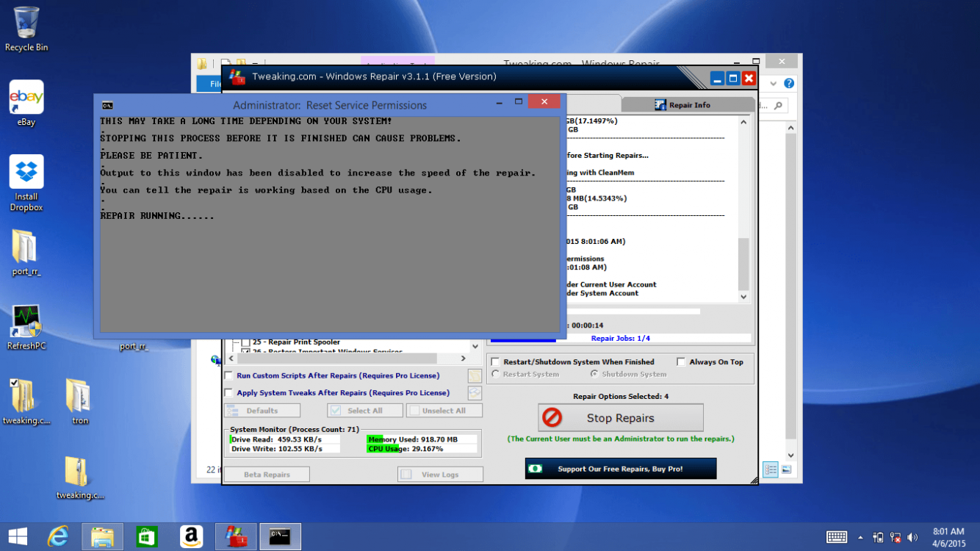Click Support Our Free Repairs, Buy Pro banner

pos(621,469)
